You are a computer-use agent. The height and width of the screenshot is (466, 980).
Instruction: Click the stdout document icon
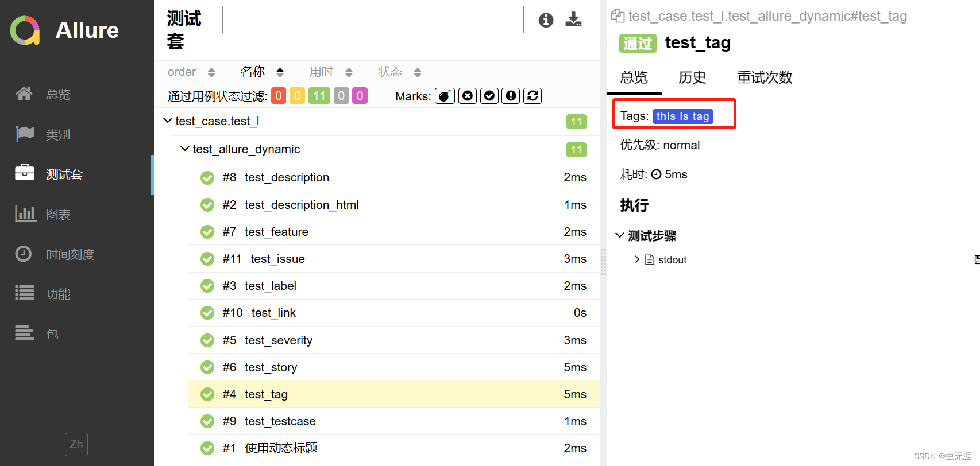click(650, 260)
